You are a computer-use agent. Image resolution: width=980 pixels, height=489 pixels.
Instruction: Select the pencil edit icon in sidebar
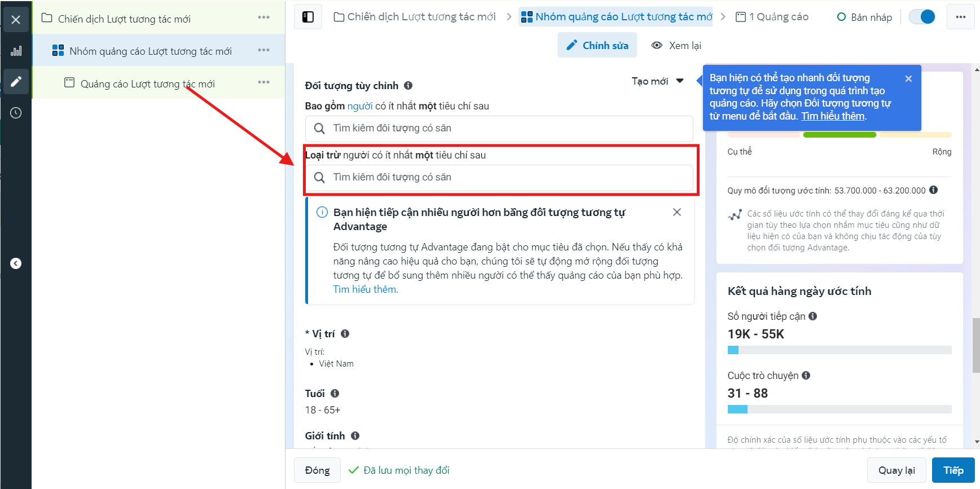click(x=16, y=82)
